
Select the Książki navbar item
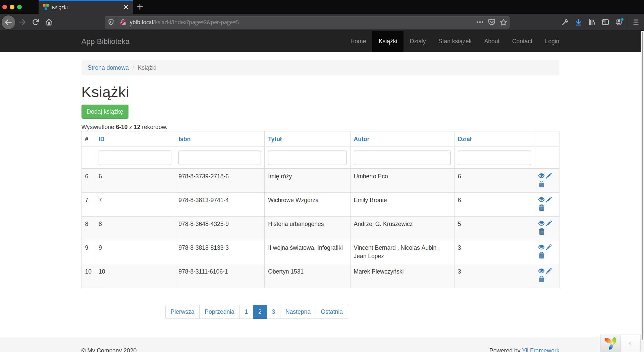[x=388, y=41]
